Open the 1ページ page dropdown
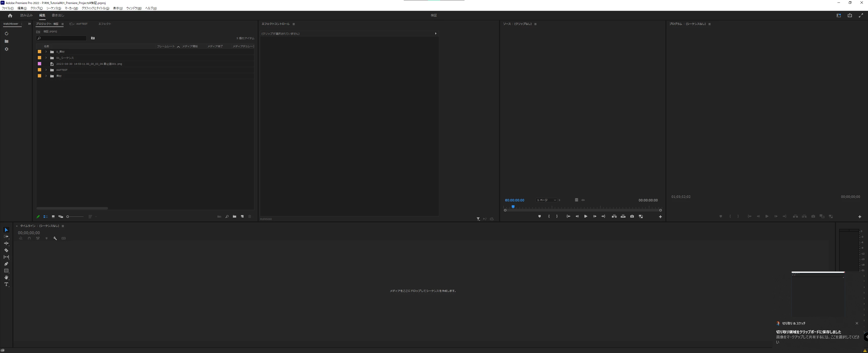This screenshot has width=868, height=353. 546,200
